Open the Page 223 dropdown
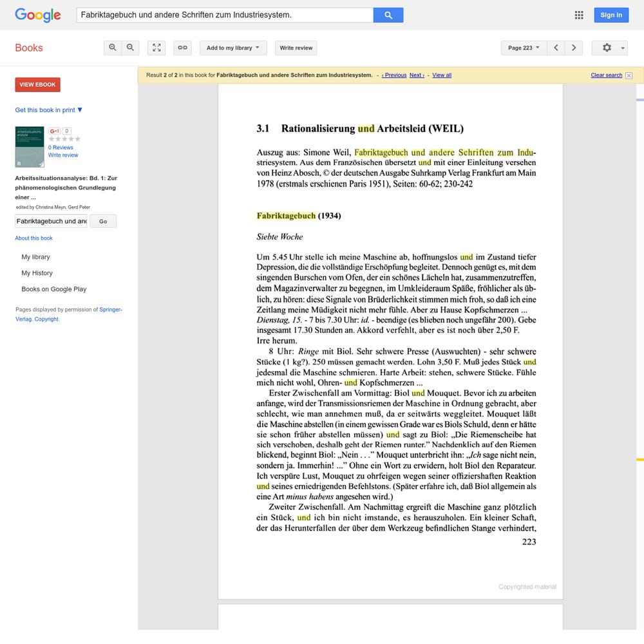 [x=524, y=48]
